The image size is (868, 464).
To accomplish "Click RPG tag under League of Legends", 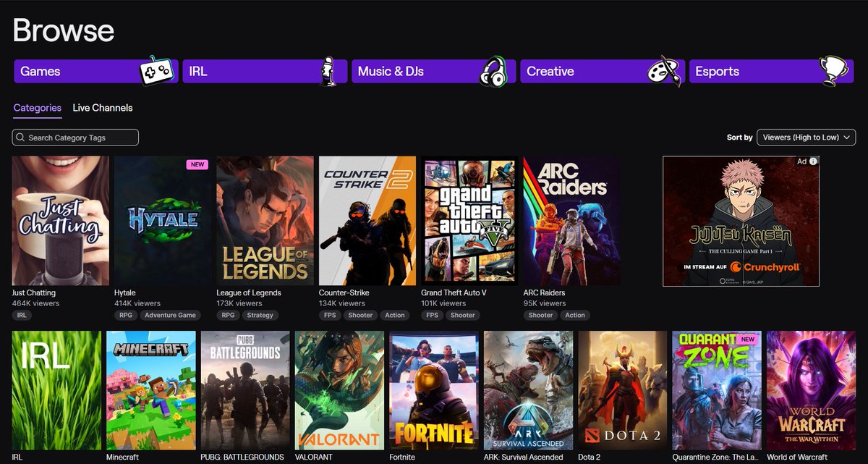I will click(229, 316).
